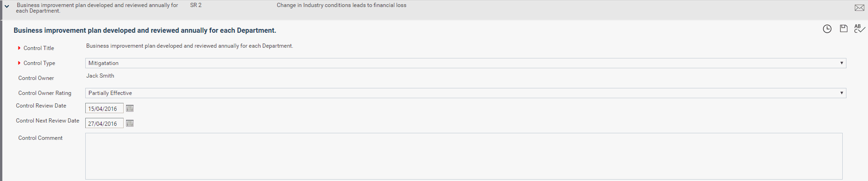Screen dimensions: 868x181
Task: Click the Control Review Date field 15/04/2016
Action: (104, 109)
